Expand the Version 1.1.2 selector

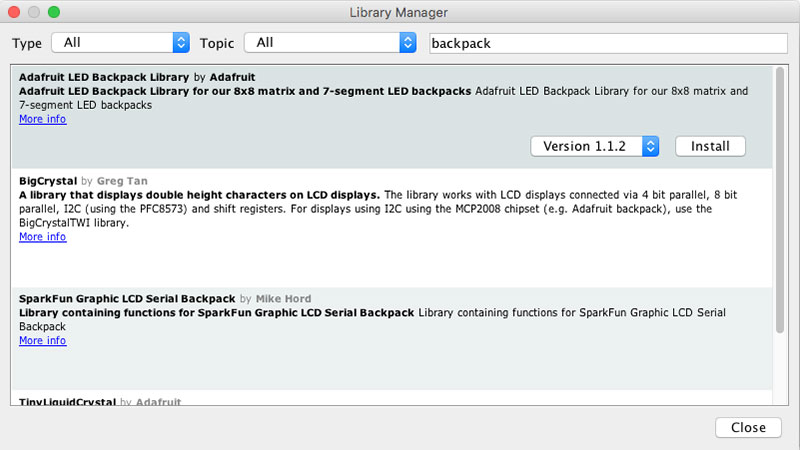click(x=595, y=146)
